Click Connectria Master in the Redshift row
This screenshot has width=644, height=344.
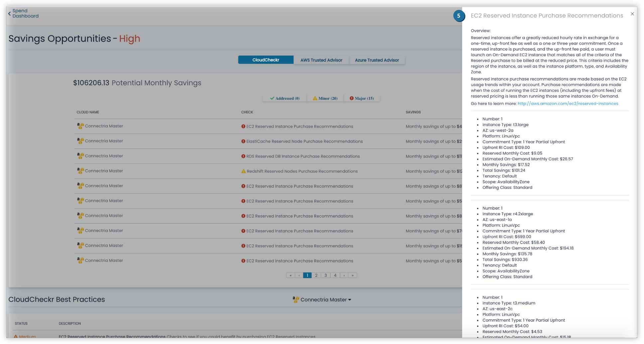pos(104,171)
